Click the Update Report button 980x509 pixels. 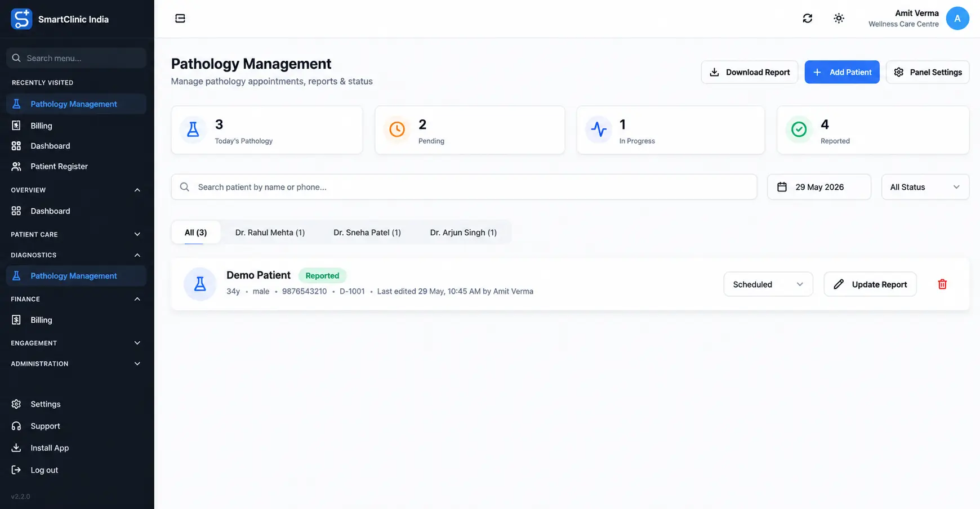coord(870,284)
